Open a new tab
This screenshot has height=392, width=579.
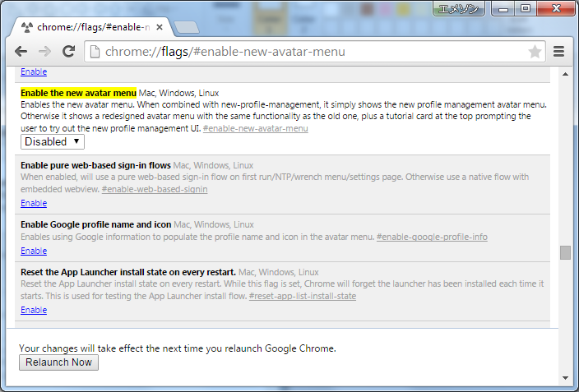tap(187, 28)
